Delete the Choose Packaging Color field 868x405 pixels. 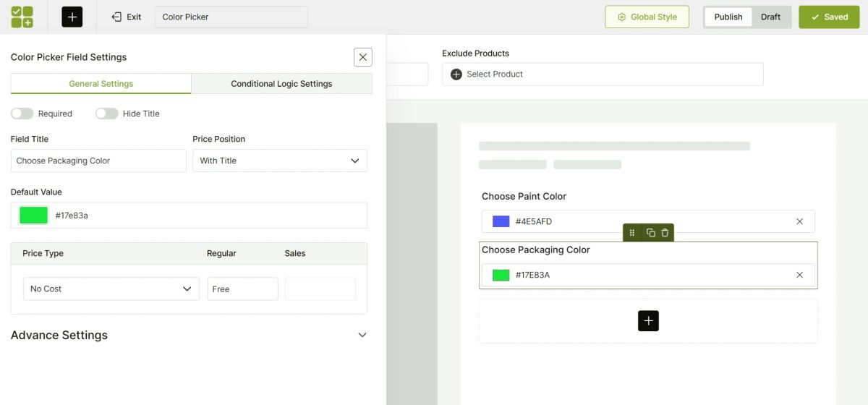(x=665, y=233)
